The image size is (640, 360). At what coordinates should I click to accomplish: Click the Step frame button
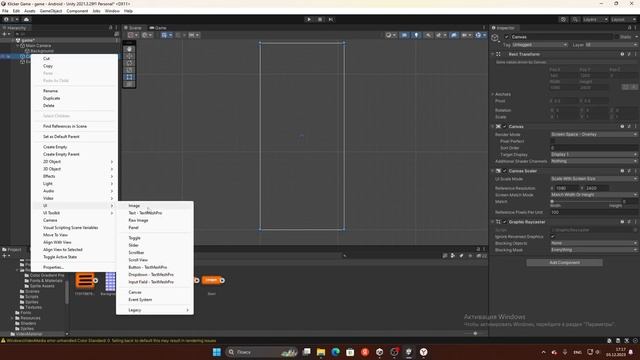(x=331, y=20)
